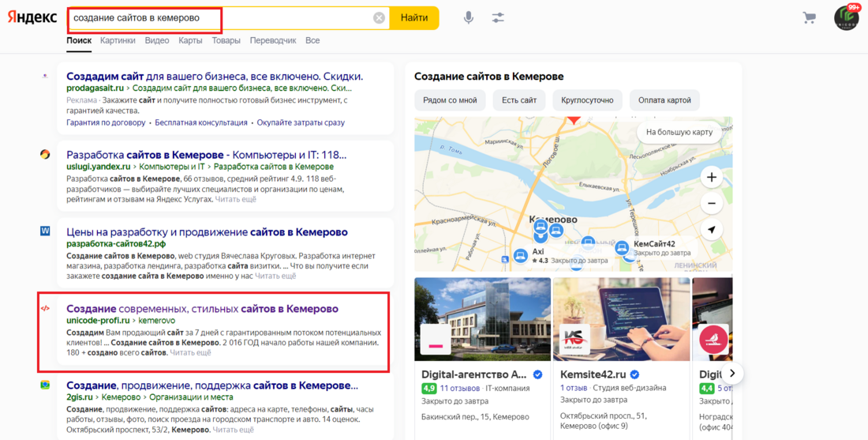Open result Цены на разработку и продвижение
This screenshot has height=440, width=868.
[207, 231]
